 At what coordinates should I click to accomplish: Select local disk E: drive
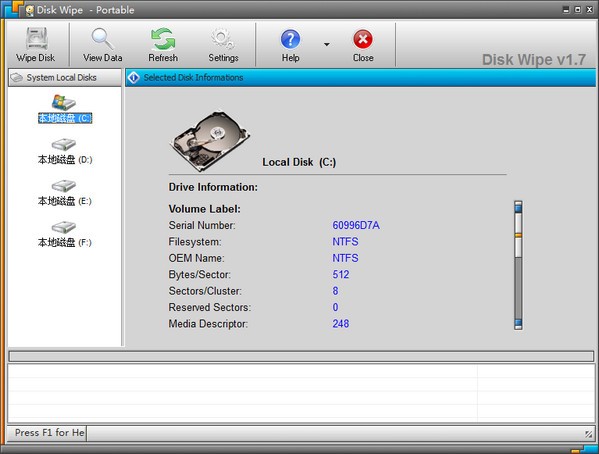coord(65,193)
